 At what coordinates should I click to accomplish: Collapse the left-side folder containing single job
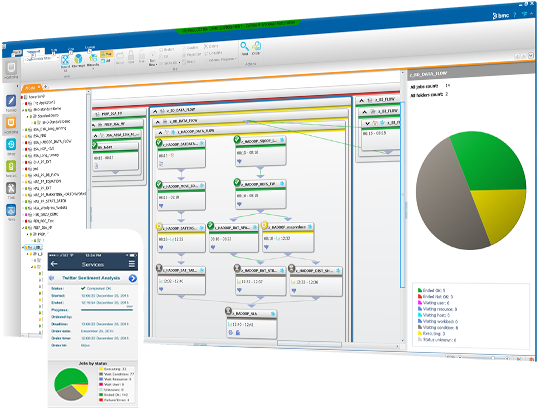click(95, 136)
